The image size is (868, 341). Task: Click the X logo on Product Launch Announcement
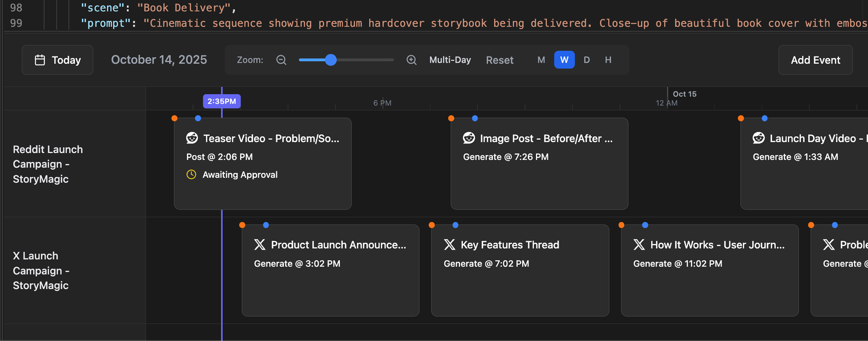[x=260, y=245]
